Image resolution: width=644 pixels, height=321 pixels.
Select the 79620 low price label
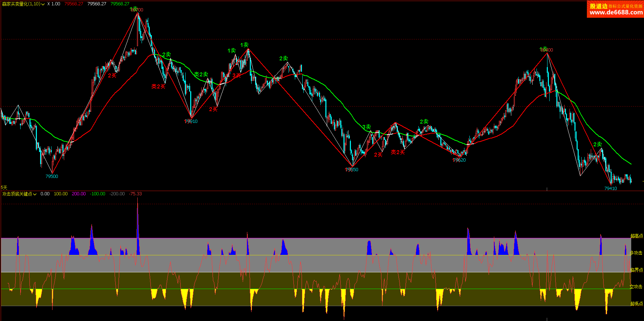tap(459, 160)
